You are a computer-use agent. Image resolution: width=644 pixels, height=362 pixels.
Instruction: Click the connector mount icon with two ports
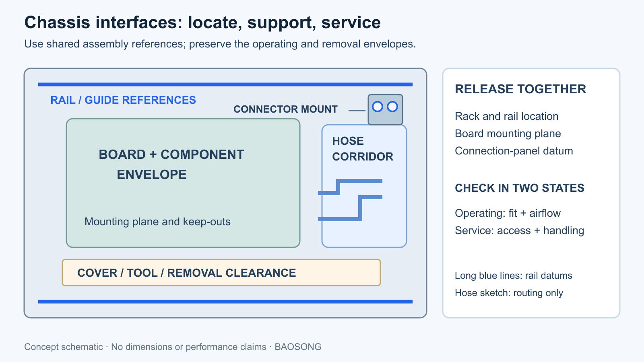385,109
